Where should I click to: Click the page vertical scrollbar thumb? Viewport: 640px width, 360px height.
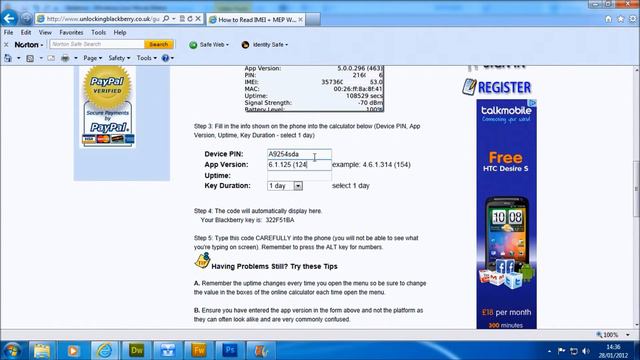coord(636,189)
